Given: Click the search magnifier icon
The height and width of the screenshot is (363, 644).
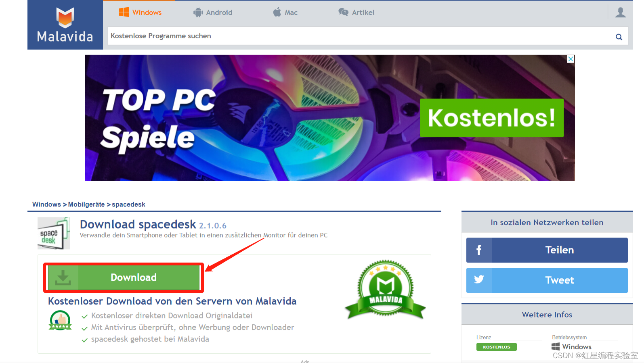Looking at the screenshot, I should point(619,37).
